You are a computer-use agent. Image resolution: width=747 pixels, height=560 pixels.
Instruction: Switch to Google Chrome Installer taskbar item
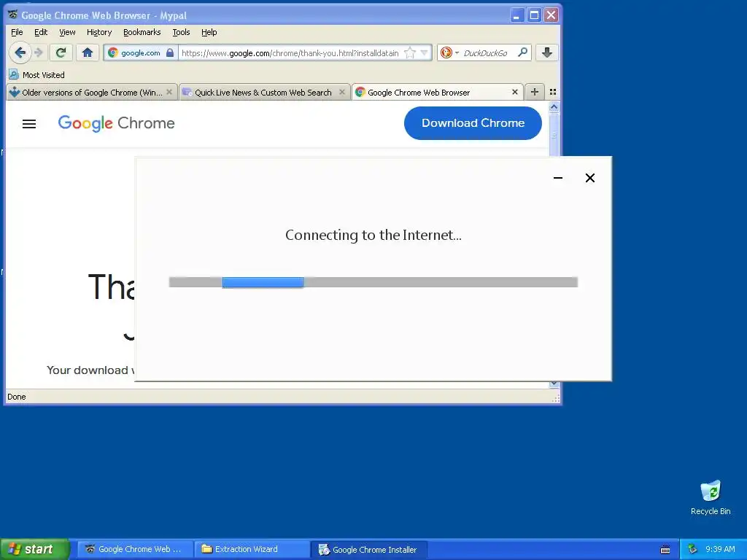click(369, 549)
